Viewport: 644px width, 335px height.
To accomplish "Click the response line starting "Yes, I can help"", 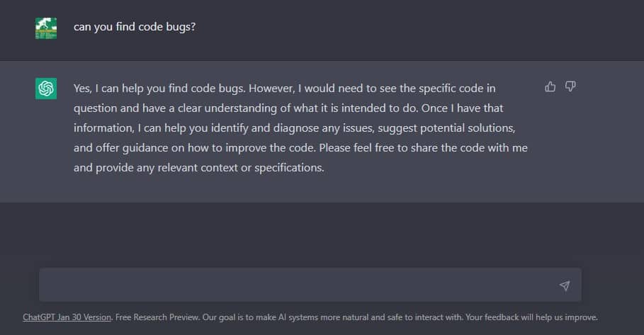I will pos(283,89).
